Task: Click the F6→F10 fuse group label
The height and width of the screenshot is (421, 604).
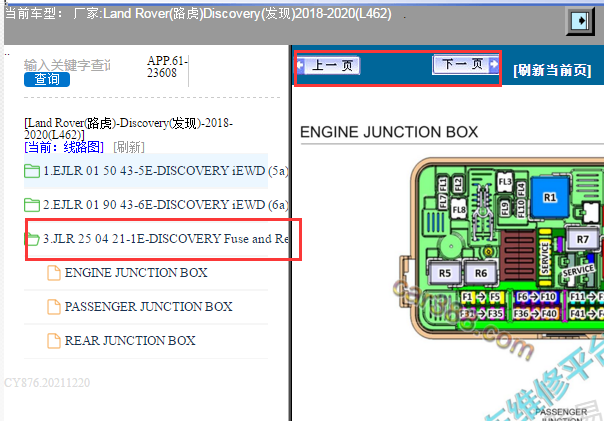Action: pyautogui.click(x=537, y=297)
